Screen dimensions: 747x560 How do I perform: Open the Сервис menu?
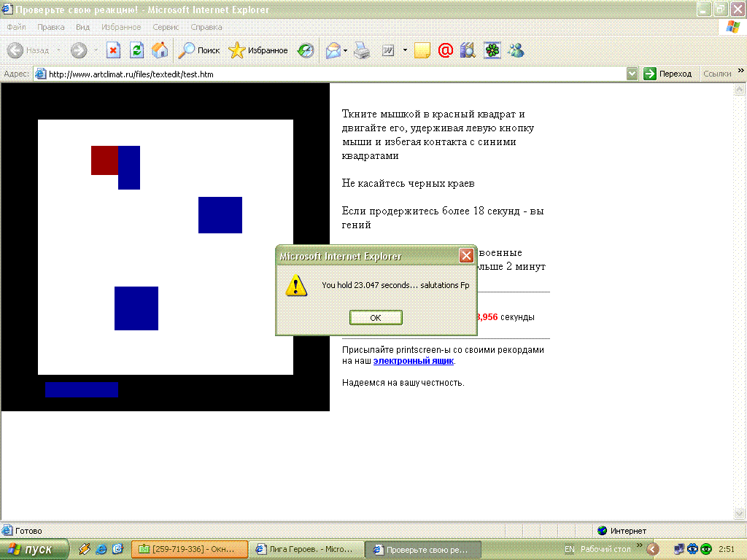166,27
